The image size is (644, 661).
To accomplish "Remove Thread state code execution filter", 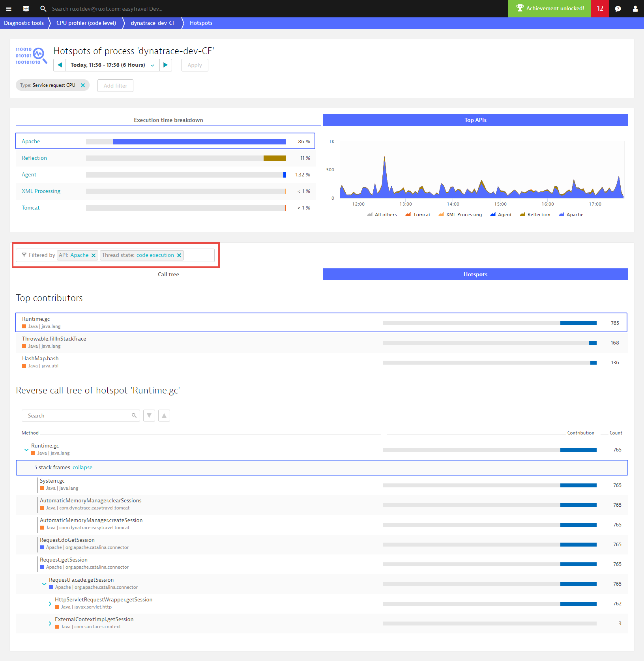I will tap(179, 255).
